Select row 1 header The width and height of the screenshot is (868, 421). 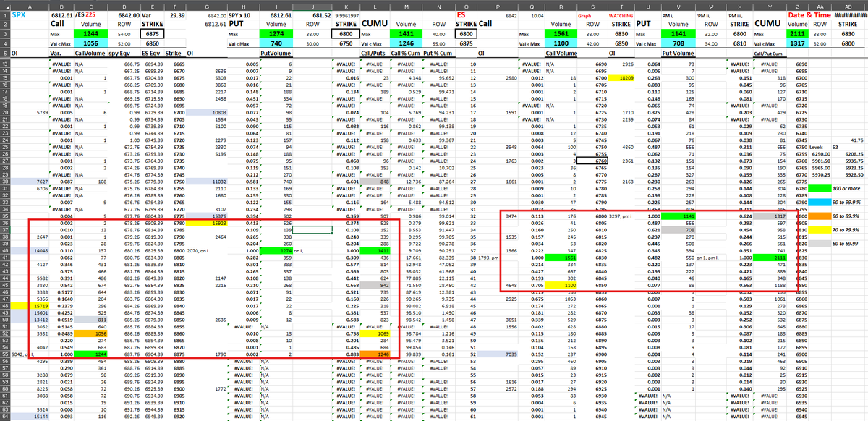click(x=5, y=14)
